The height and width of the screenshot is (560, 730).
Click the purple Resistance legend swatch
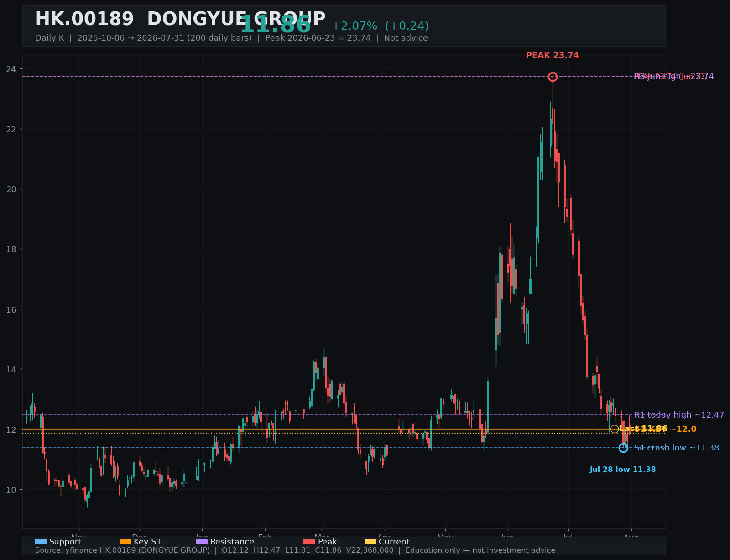coord(202,542)
